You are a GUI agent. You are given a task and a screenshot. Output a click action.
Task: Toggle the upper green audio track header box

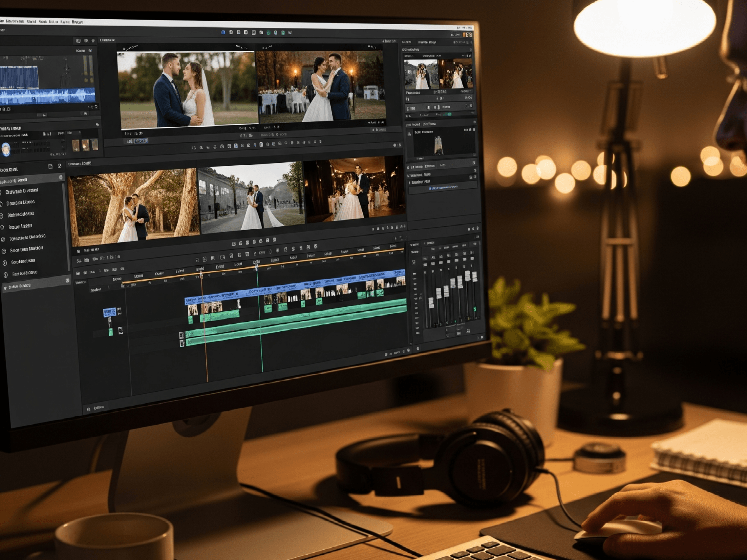(x=181, y=335)
